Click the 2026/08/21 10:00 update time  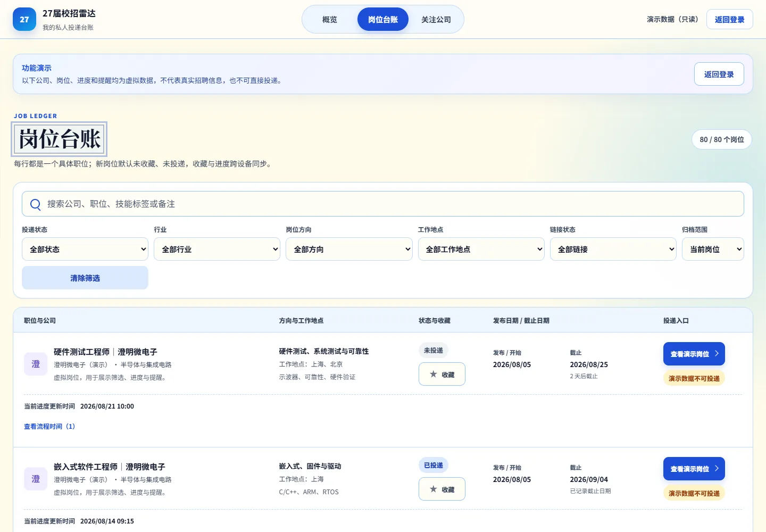point(107,406)
